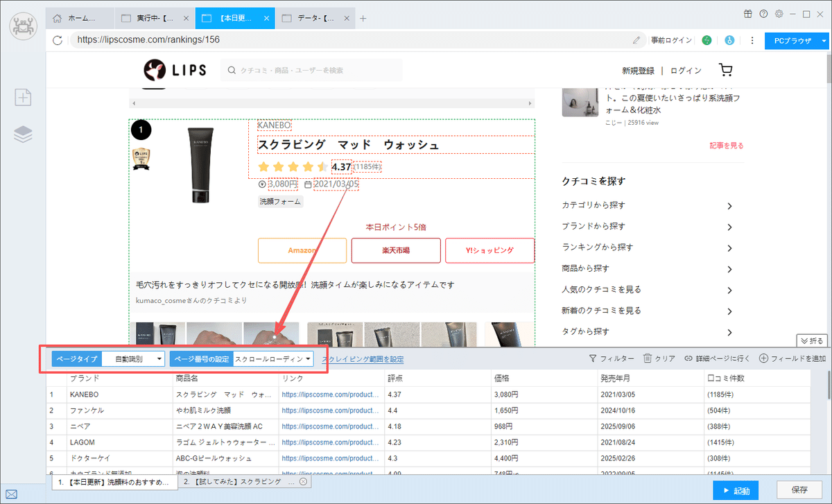Screen dimensions: 832x504
Task: Click the ログイン link
Action: (x=686, y=71)
